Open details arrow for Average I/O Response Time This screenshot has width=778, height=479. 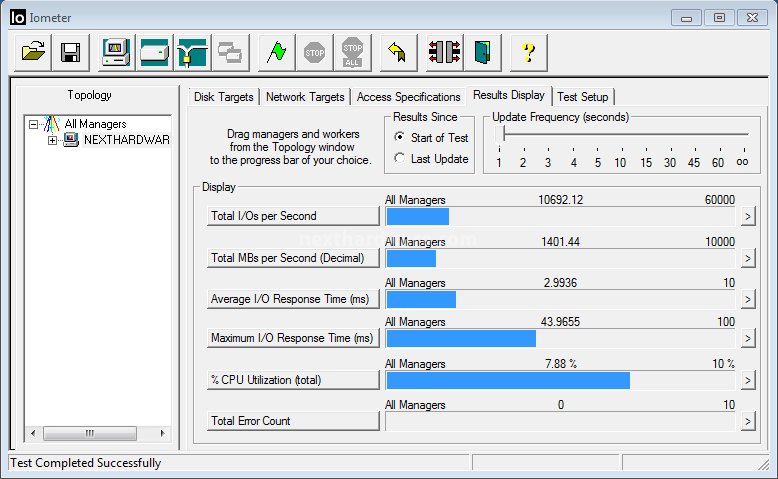(x=748, y=299)
